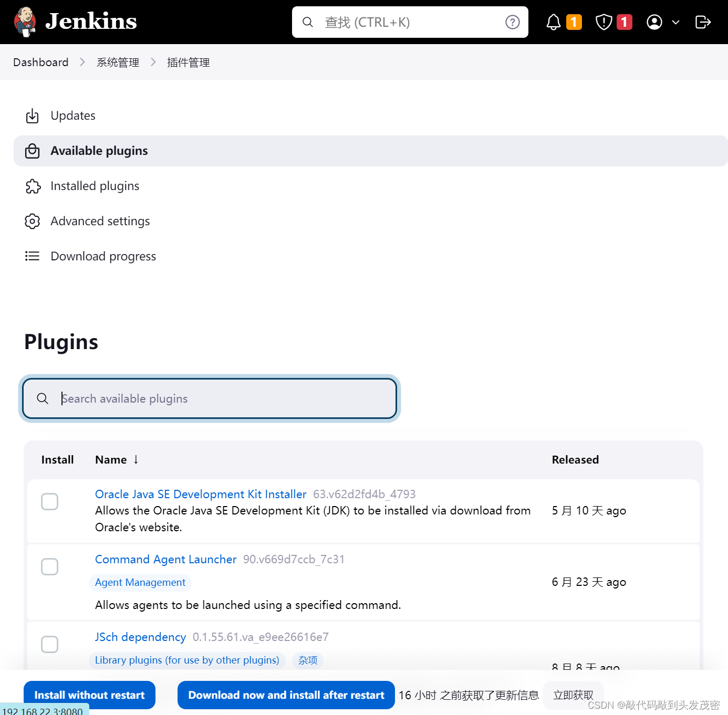Click the 杂项 category tag
The height and width of the screenshot is (715, 728).
pos(308,660)
